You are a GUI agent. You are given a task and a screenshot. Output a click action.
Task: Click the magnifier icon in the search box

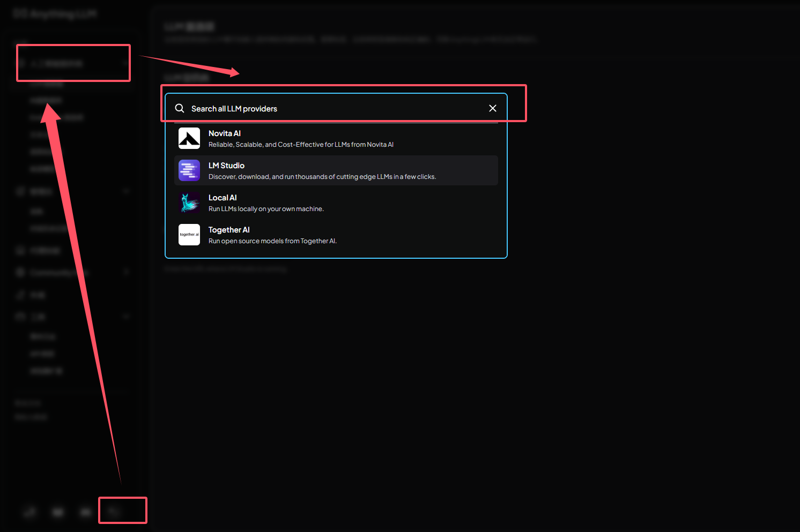click(x=180, y=108)
